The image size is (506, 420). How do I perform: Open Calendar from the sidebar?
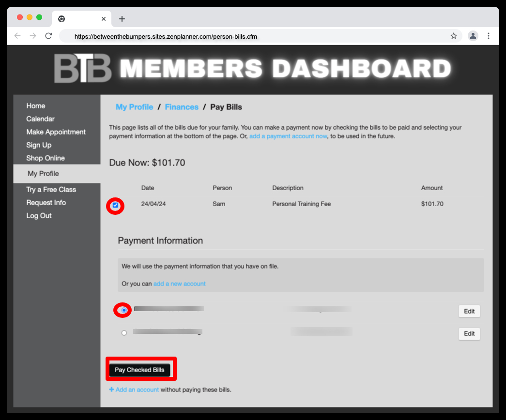tap(40, 119)
